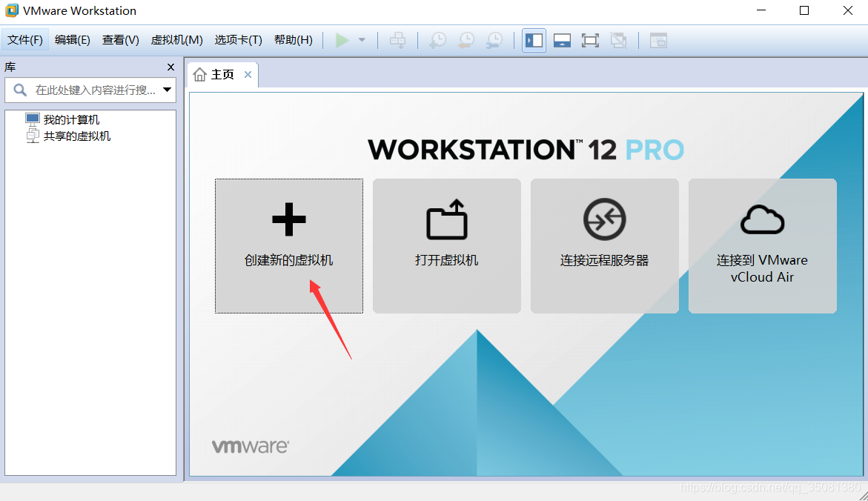Power on the virtual machine
Image resolution: width=868 pixels, height=501 pixels.
[x=343, y=40]
